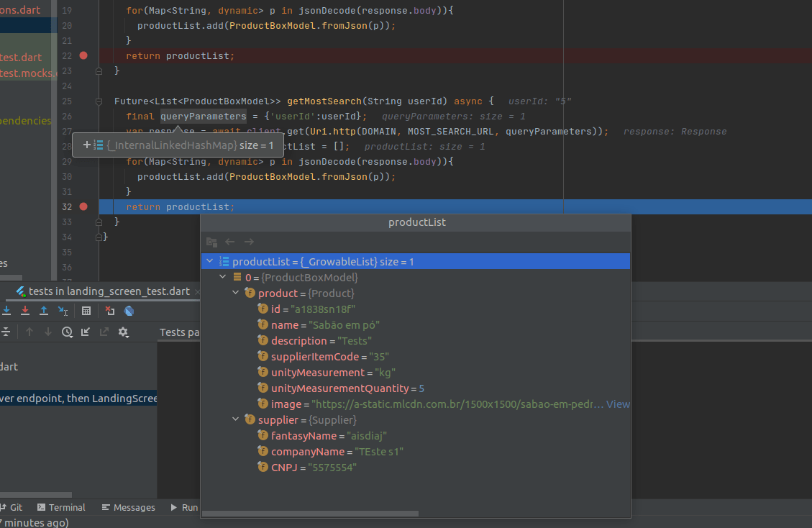Click 'return productList;' on highlighted line 32
The height and width of the screenshot is (528, 812).
pos(181,207)
